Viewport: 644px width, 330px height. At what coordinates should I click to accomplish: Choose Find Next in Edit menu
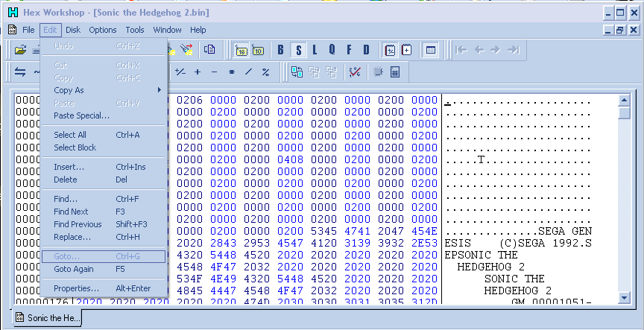[x=104, y=212]
